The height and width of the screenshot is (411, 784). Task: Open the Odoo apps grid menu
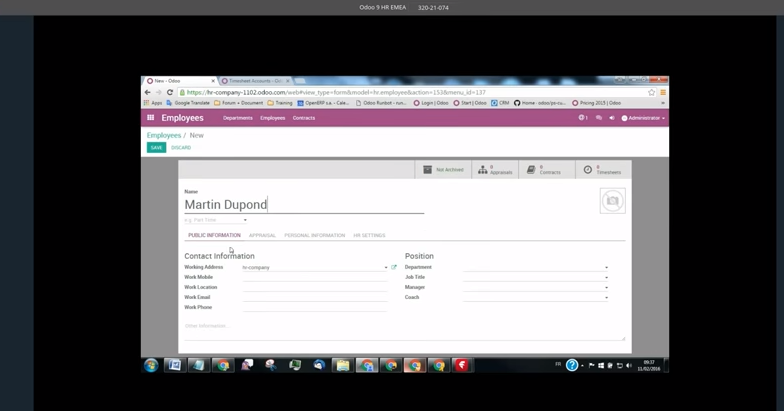click(x=151, y=118)
